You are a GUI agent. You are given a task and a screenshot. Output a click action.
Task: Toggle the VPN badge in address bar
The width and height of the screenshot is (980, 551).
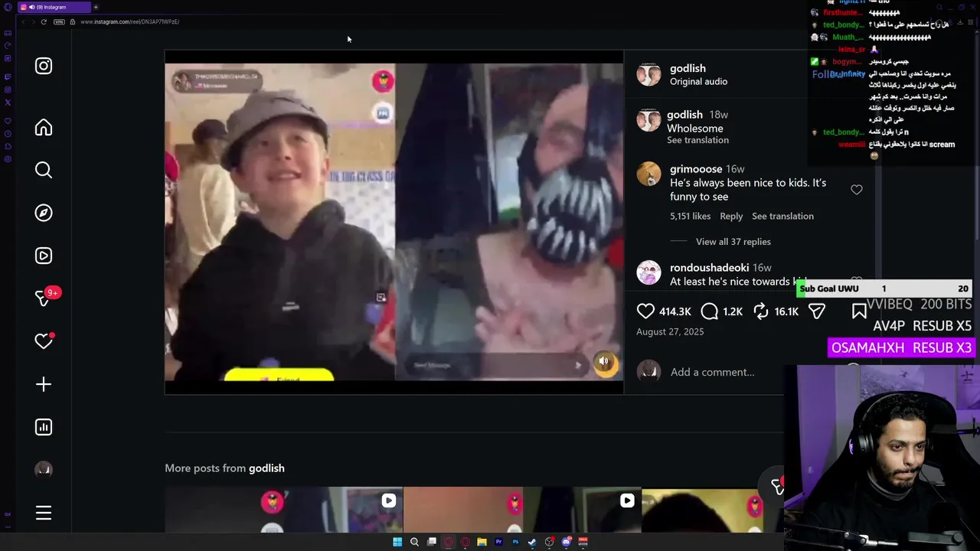[59, 21]
